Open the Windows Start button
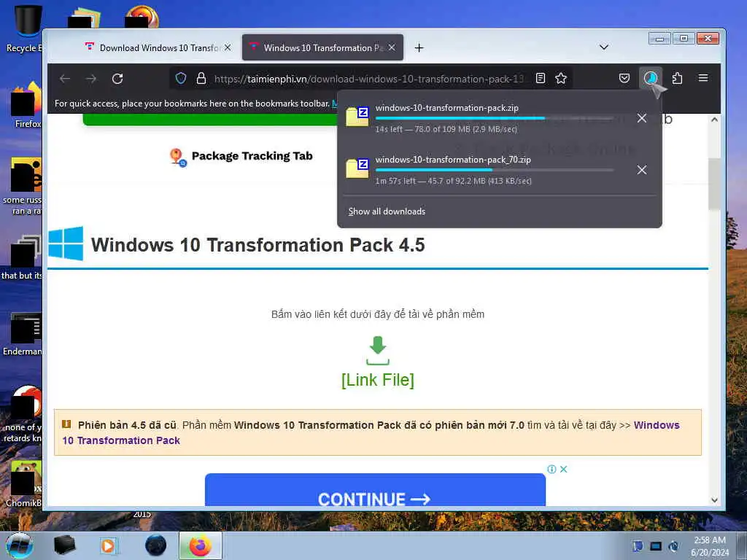Screen dimensions: 747x560 (20, 545)
